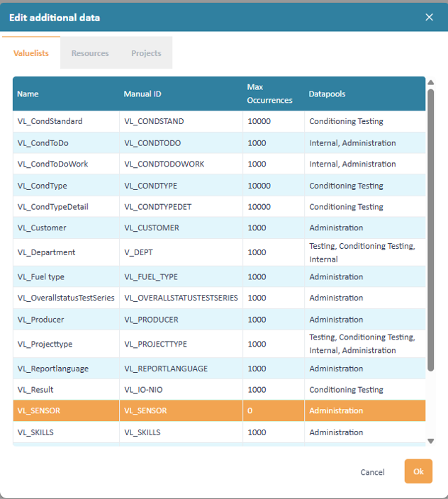This screenshot has width=448, height=499.
Task: Click Administration datapool in VL_Fuel type row
Action: tap(336, 277)
